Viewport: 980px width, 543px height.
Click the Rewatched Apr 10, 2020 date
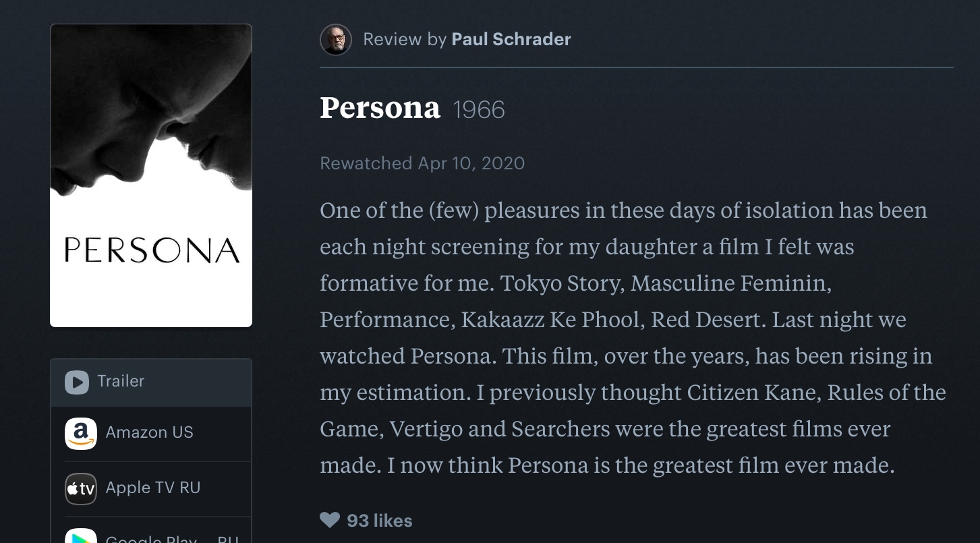coord(422,163)
